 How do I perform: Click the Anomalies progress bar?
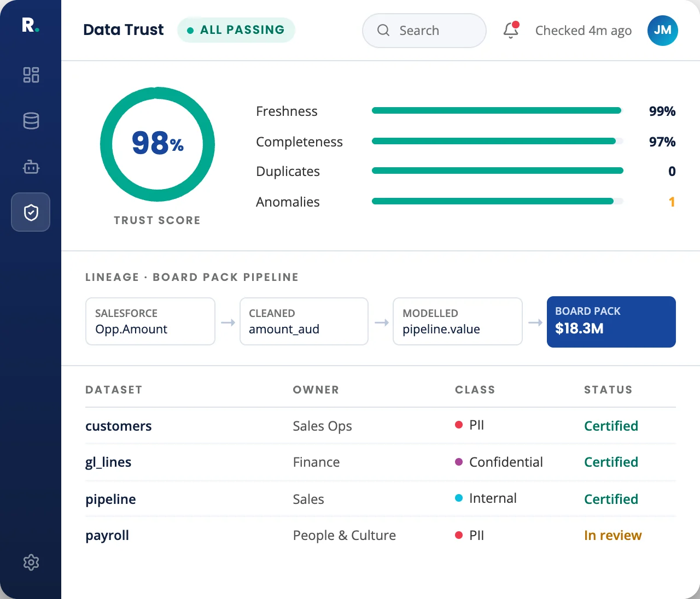498,201
